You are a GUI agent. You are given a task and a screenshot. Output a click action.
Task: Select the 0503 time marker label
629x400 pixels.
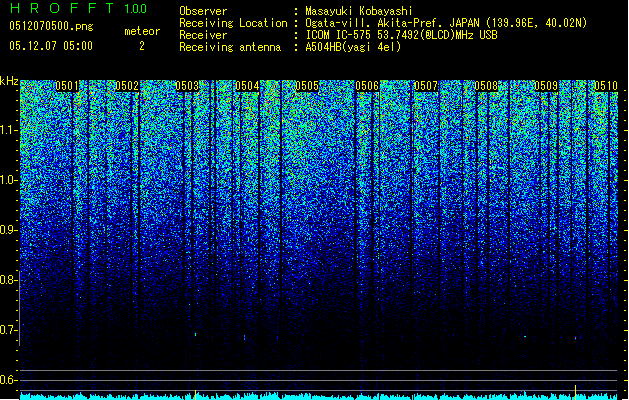pos(187,86)
